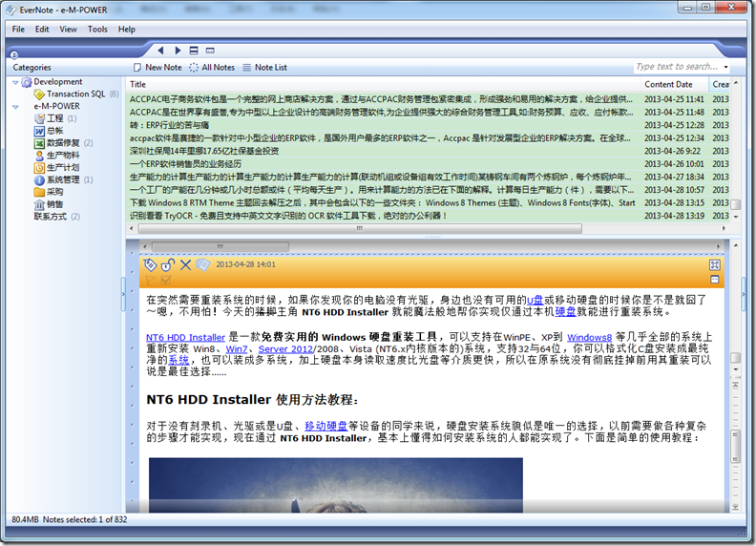Viewport: 756px width, 546px height.
Task: Click the Word icon beside 总帐
Action: tap(39, 131)
